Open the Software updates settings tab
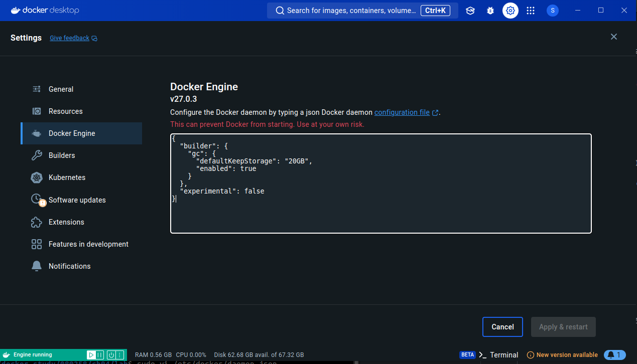Viewport: 637px width, 364px height. [x=81, y=200]
